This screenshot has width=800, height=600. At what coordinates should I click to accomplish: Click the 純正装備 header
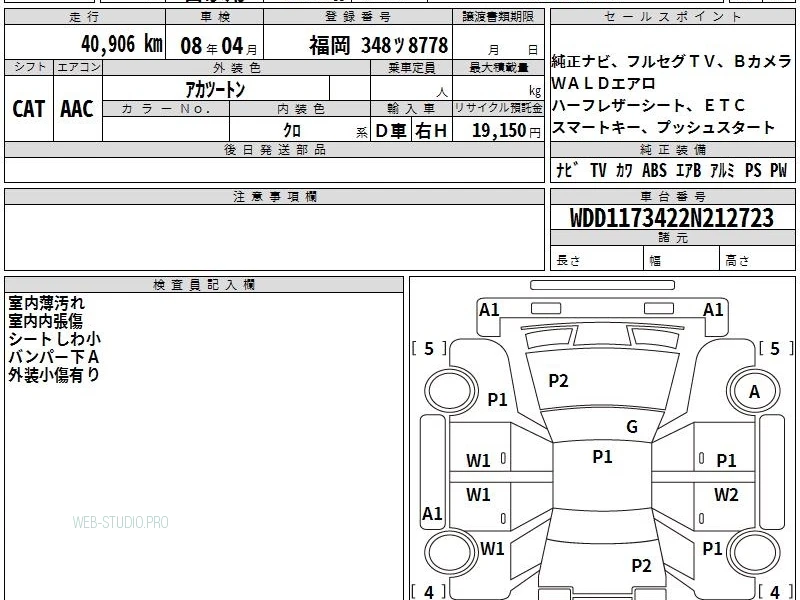tap(673, 149)
